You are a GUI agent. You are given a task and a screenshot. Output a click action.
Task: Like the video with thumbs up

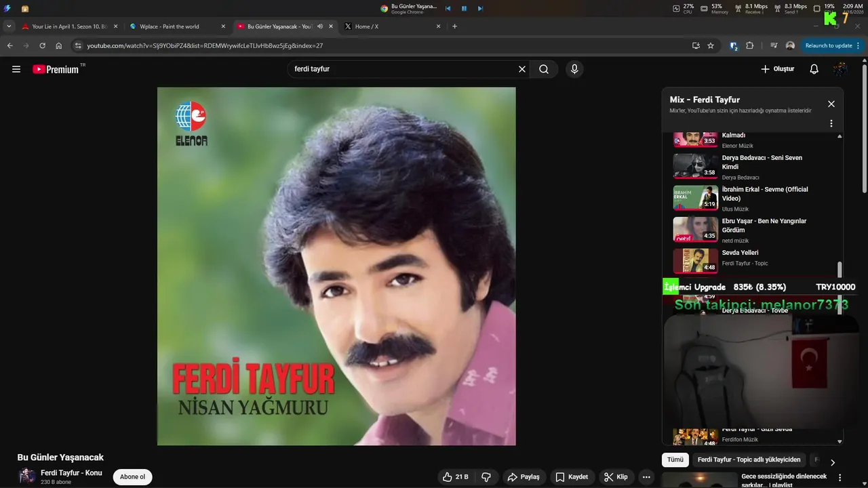tap(456, 477)
